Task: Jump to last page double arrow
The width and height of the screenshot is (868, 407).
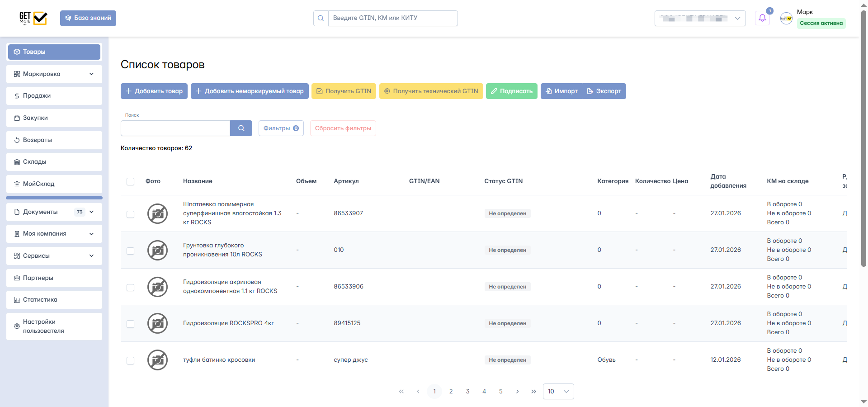Action: point(533,392)
